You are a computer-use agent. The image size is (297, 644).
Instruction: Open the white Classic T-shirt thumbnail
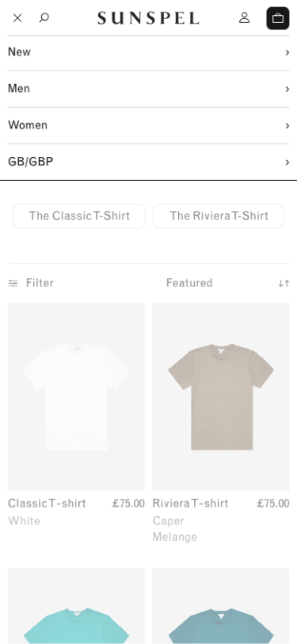[76, 397]
